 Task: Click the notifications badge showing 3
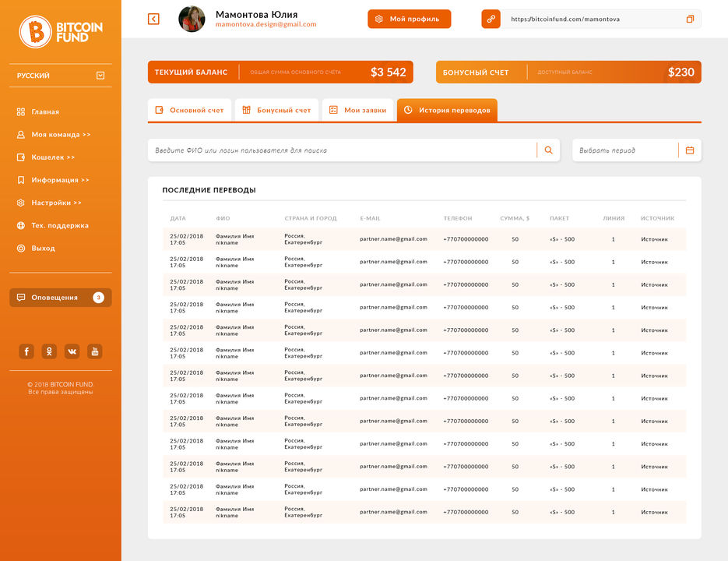tap(98, 298)
